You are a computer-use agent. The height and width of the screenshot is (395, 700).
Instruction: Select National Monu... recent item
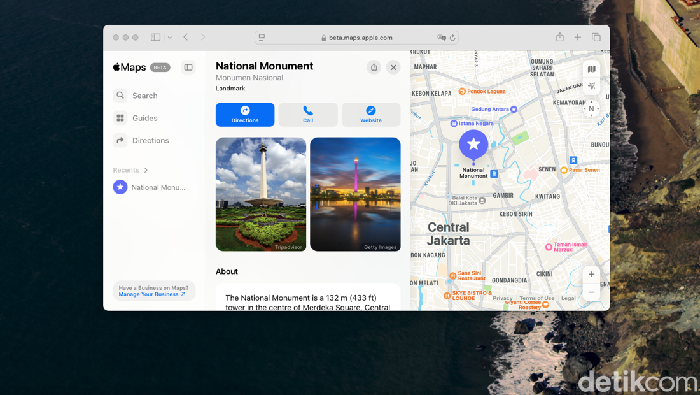click(149, 187)
